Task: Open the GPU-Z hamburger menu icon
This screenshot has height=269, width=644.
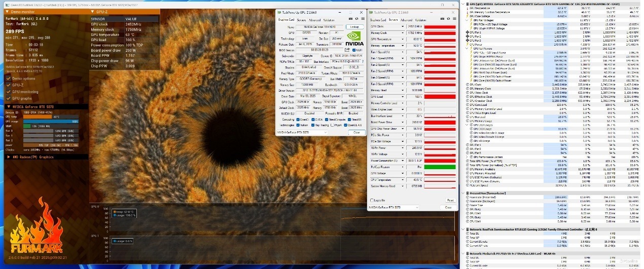Action: point(362,20)
